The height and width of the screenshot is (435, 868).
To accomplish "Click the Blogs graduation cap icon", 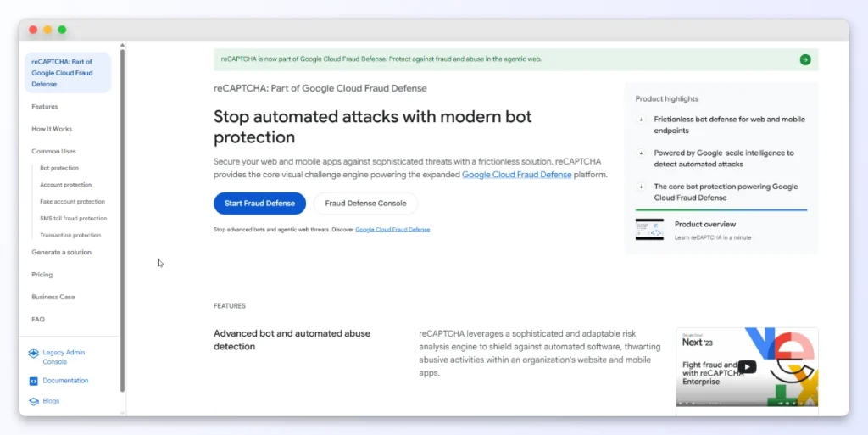I will click(33, 401).
